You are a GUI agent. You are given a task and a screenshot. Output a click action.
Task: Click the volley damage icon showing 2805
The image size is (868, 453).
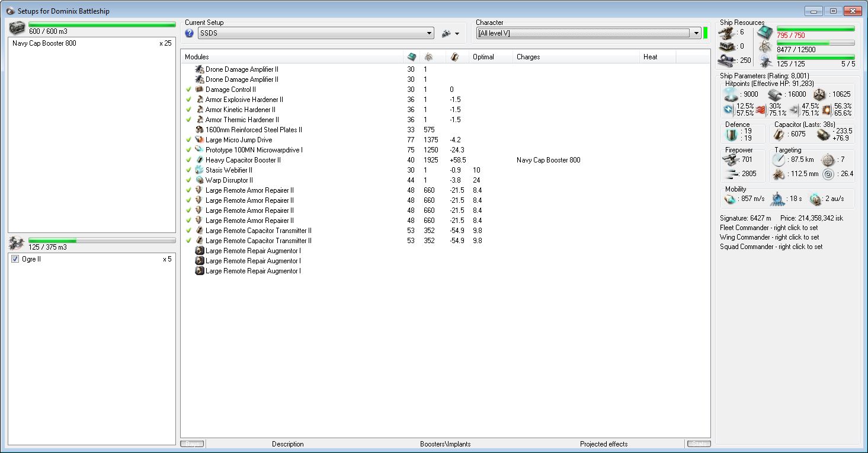[x=732, y=174]
